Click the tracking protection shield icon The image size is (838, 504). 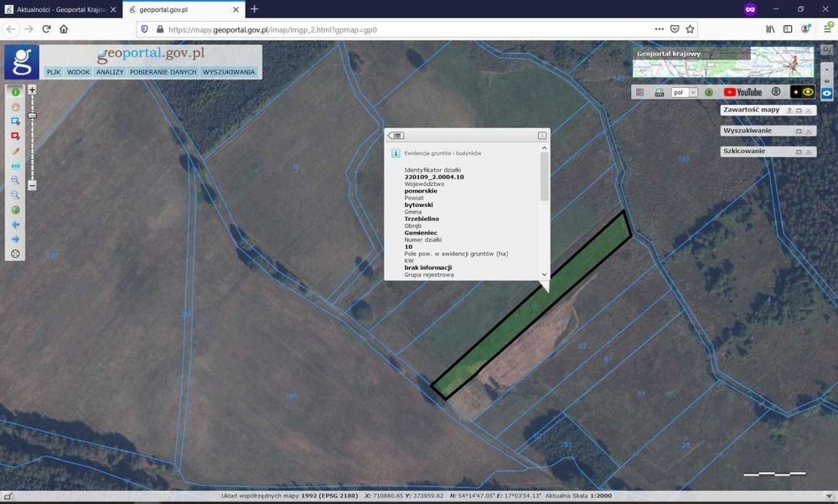[144, 29]
